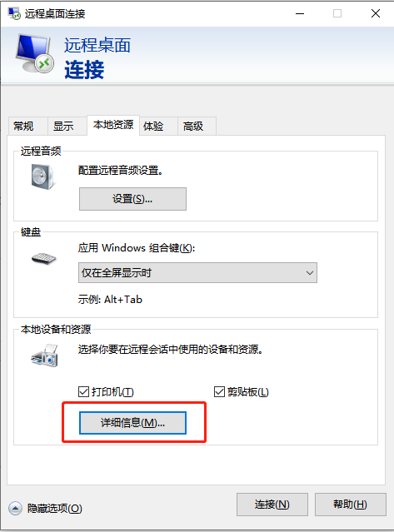Select the 本地资源 tab
The image size is (394, 532).
pyautogui.click(x=113, y=125)
